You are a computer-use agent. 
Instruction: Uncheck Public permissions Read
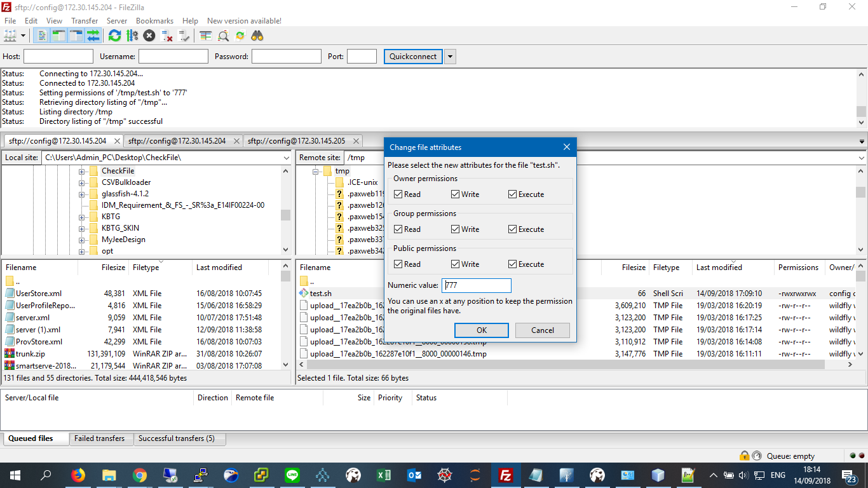coord(398,264)
